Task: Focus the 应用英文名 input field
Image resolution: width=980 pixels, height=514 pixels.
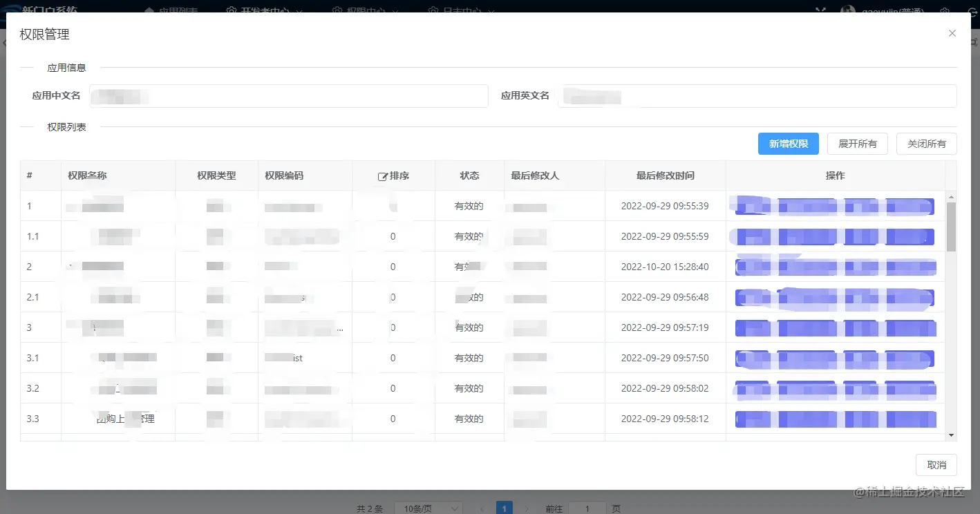Action: click(757, 96)
